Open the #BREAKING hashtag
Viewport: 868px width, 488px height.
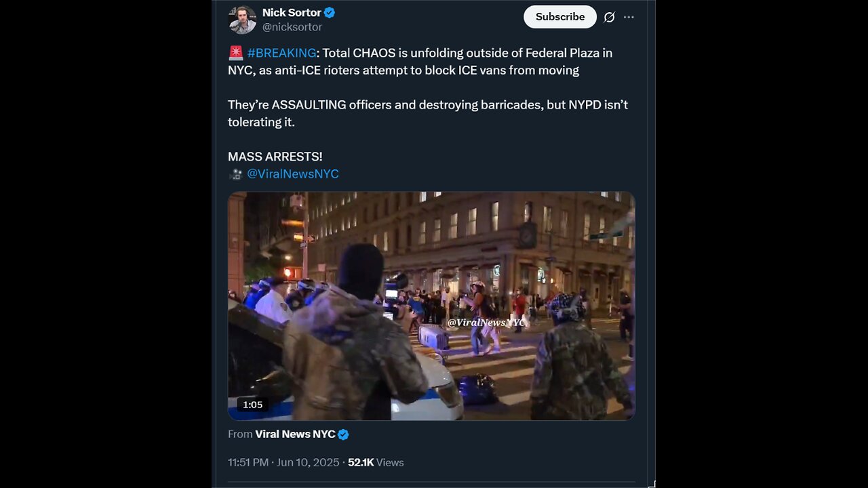coord(281,53)
